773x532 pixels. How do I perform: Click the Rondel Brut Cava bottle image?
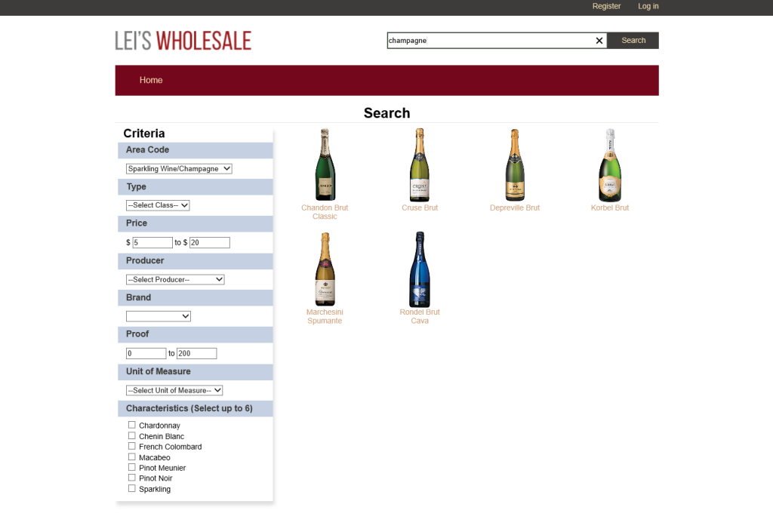[x=420, y=269]
